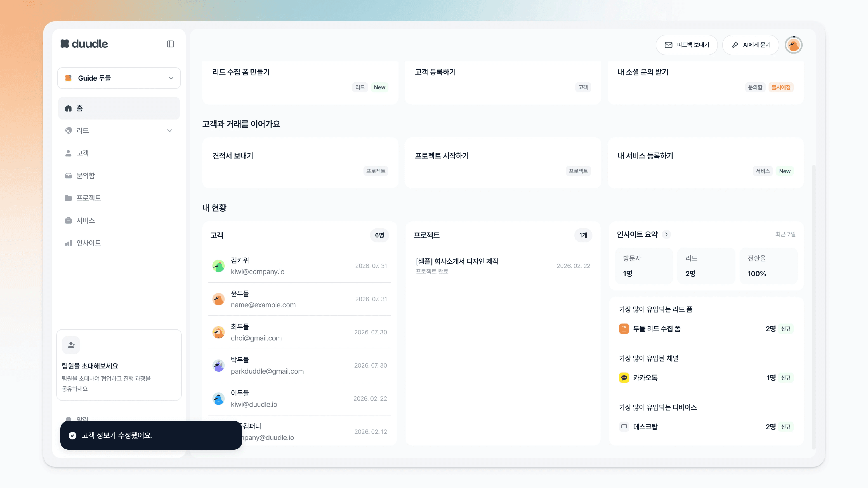Open the 리드 수집 폼 만들기 card
This screenshot has height=488, width=868.
(300, 82)
